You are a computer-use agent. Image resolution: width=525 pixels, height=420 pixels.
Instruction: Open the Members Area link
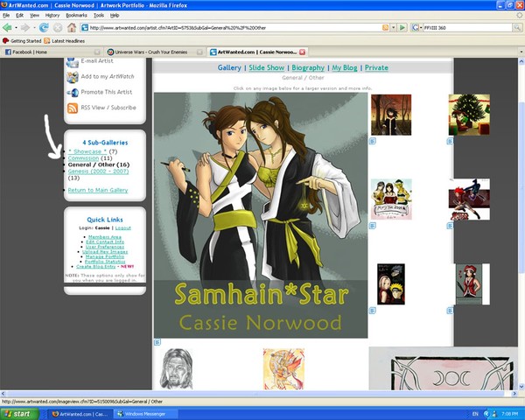(x=105, y=237)
